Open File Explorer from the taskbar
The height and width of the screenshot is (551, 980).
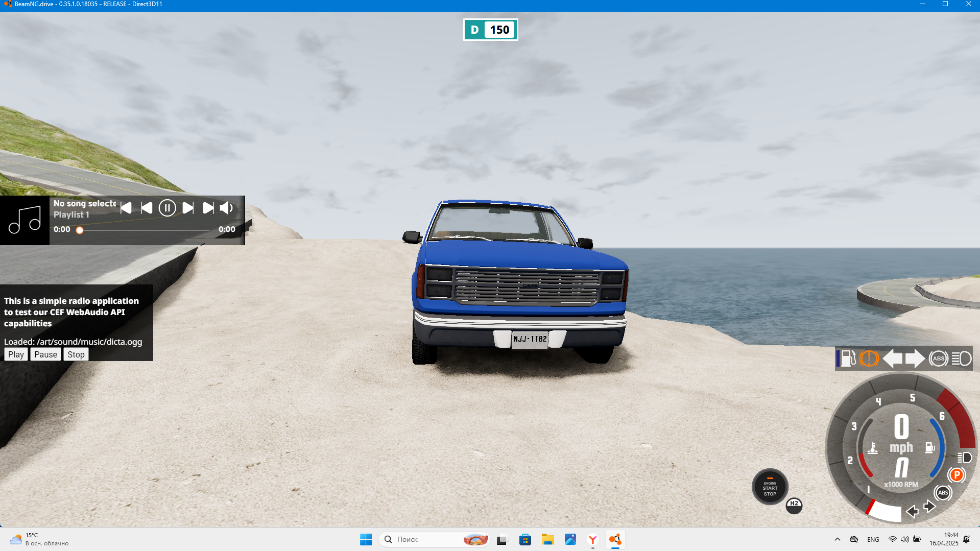547,539
